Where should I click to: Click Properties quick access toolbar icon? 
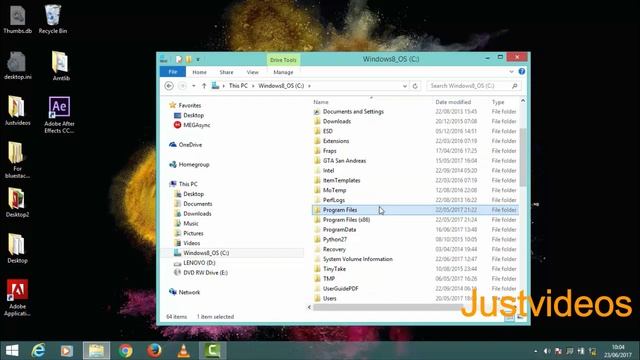tap(179, 60)
